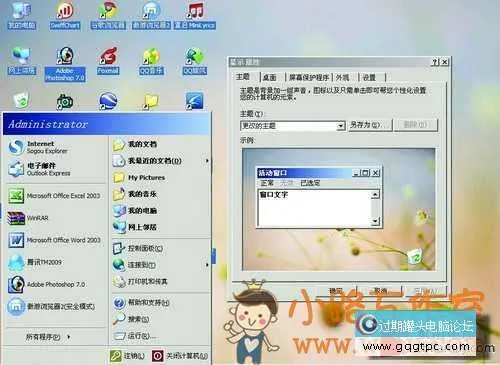Expand 所有程序 in the Start menu
Viewport: 500px width, 365px height.
click(48, 337)
